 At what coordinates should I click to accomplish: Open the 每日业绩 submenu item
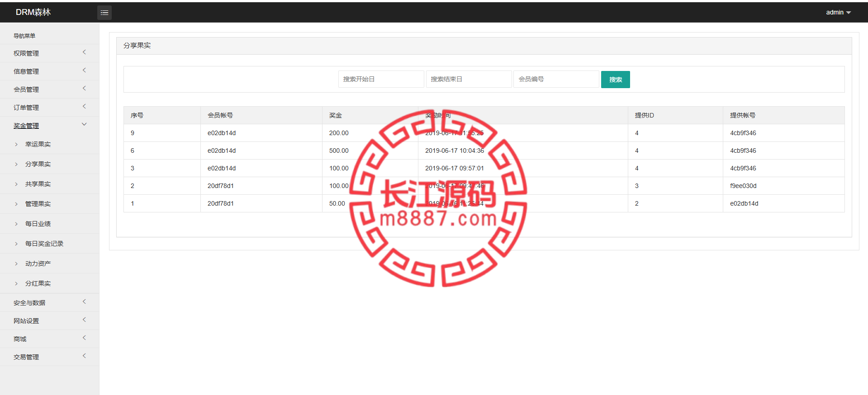49,224
